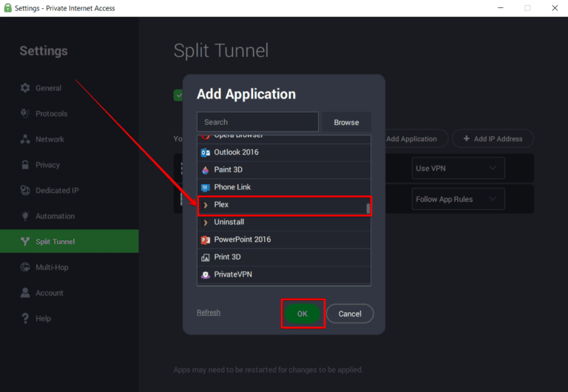Click the Dedicated IP globe icon
Screen dimensions: 568x392
pos(25,190)
